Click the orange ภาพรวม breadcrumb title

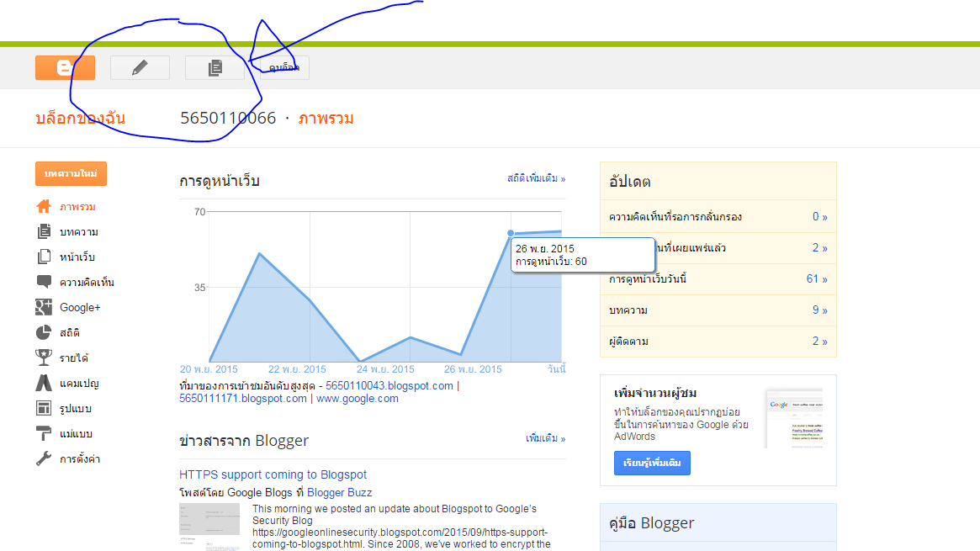326,118
